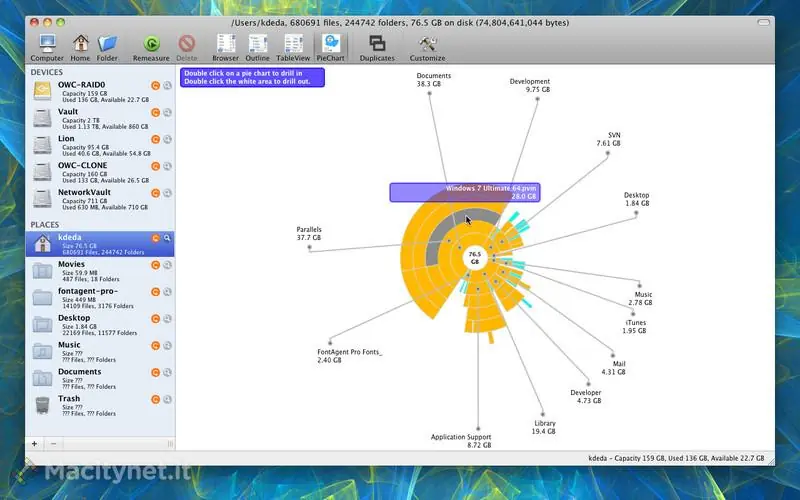
Task: Switch to the Browser view
Action: [226, 44]
